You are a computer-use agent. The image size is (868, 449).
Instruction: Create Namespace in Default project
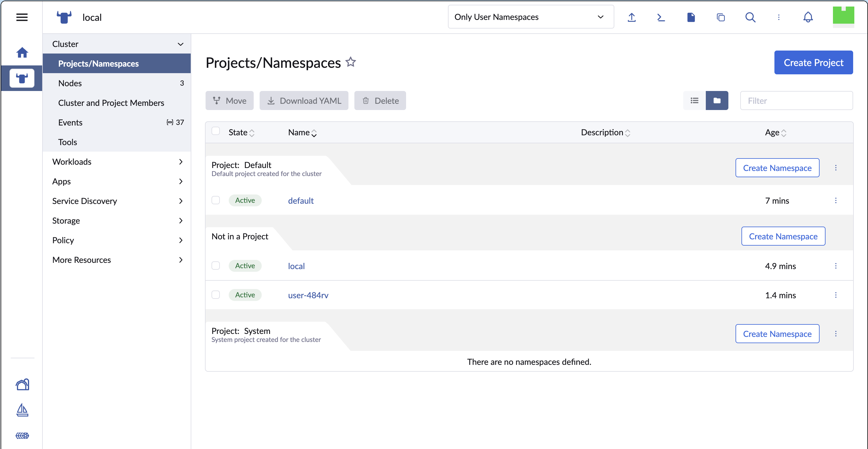tap(777, 168)
